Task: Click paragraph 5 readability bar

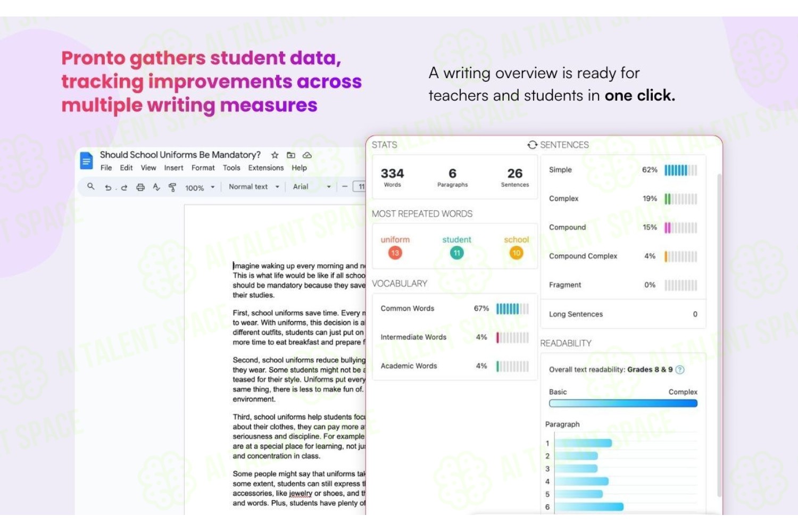Action: (579, 494)
